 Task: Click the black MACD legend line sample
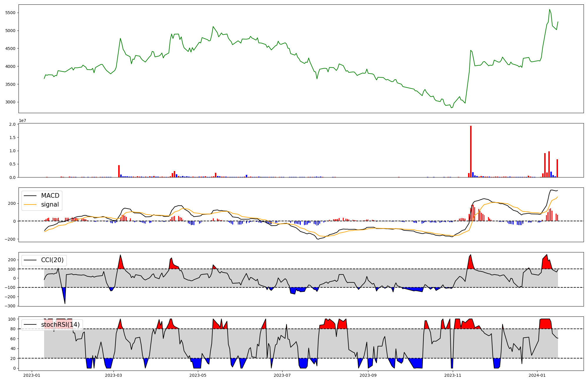point(30,196)
